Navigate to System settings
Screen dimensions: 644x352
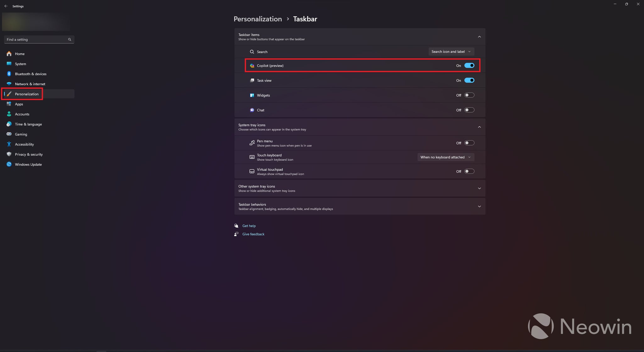pos(20,64)
